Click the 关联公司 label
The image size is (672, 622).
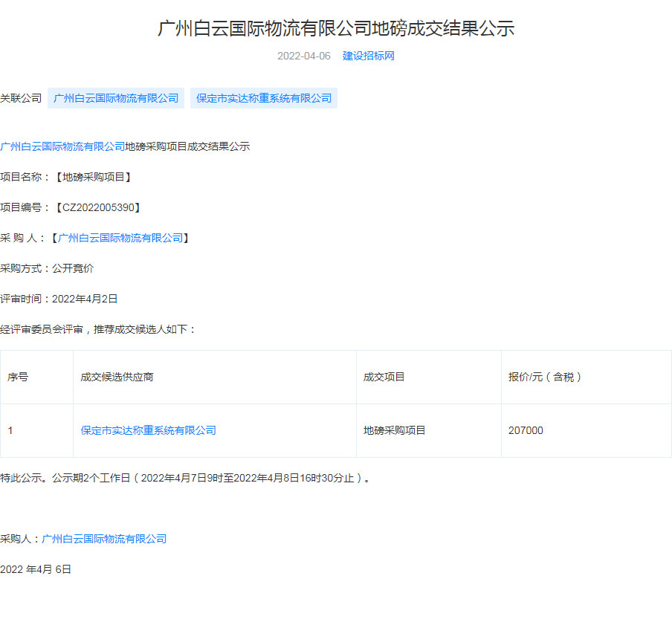click(21, 98)
